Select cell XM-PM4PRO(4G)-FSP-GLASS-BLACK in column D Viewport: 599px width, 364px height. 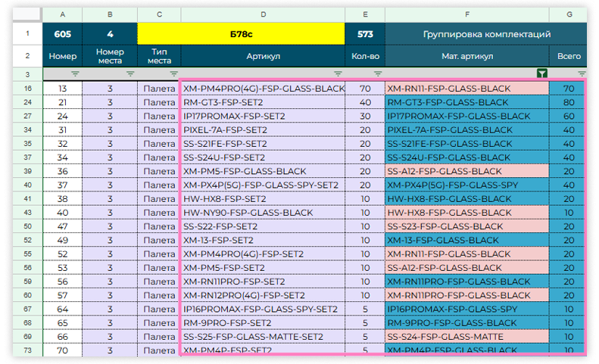coord(263,89)
